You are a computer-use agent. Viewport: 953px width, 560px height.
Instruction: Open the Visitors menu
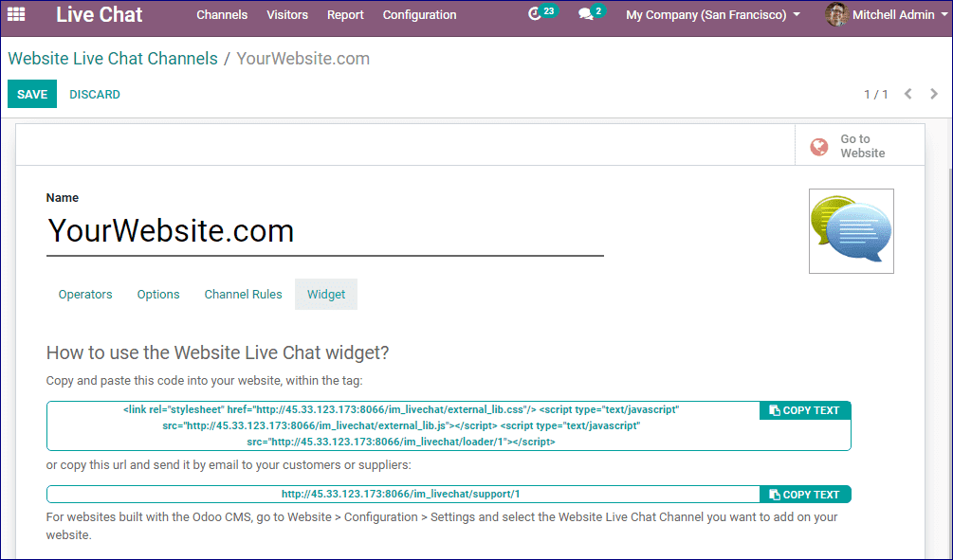tap(287, 14)
